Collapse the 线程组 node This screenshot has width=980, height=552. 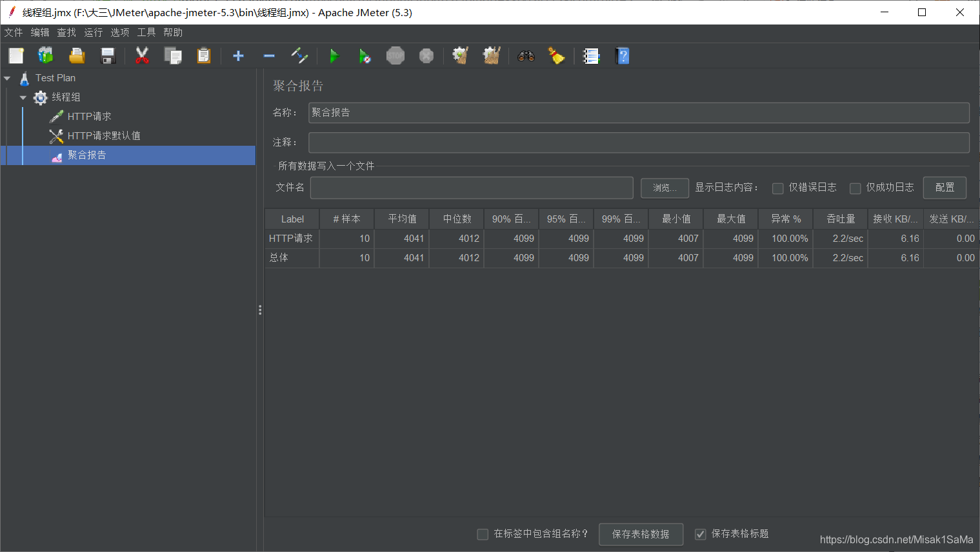tap(23, 97)
